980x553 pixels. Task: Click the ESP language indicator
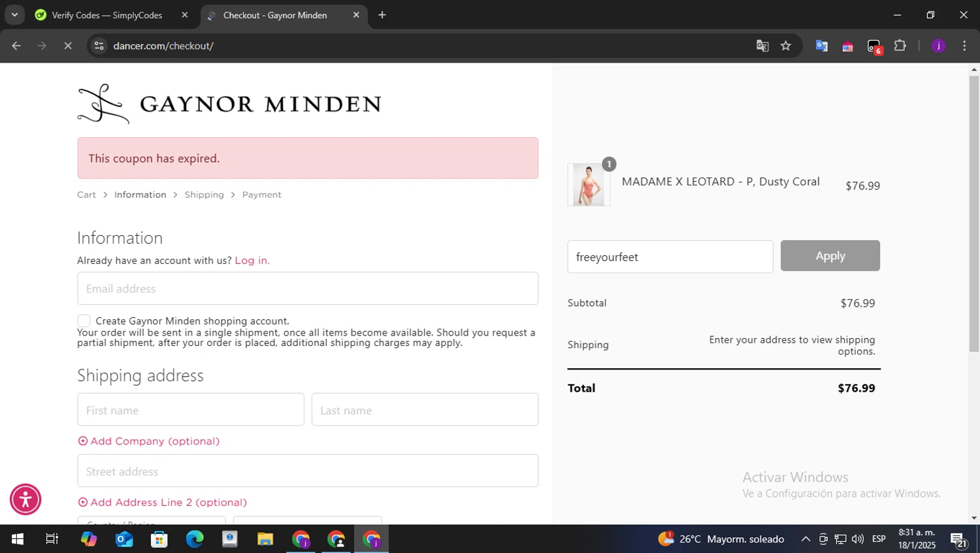879,539
